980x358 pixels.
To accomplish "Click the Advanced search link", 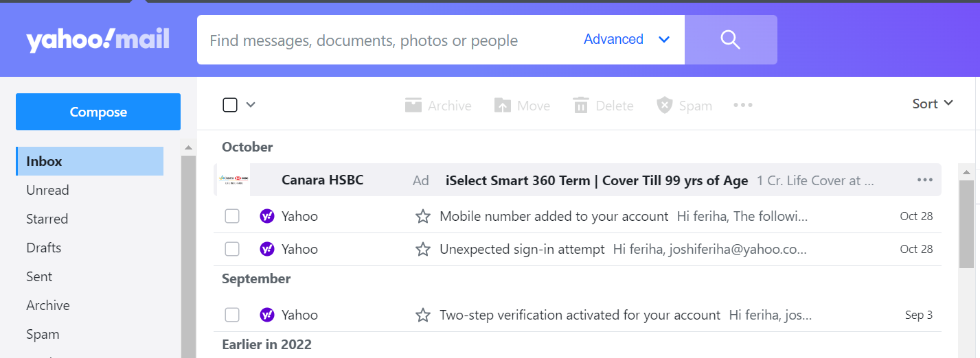I will click(613, 39).
